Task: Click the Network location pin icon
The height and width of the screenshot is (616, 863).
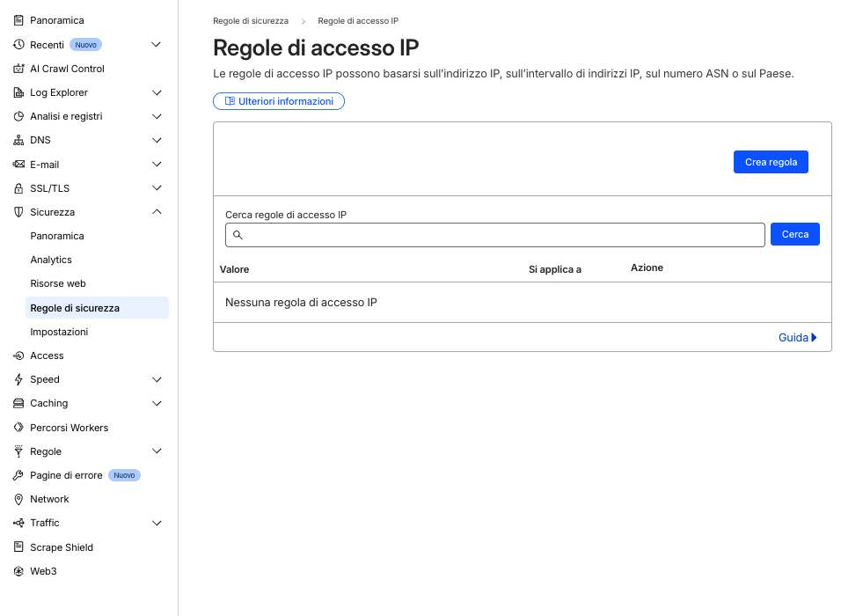Action: click(x=18, y=499)
